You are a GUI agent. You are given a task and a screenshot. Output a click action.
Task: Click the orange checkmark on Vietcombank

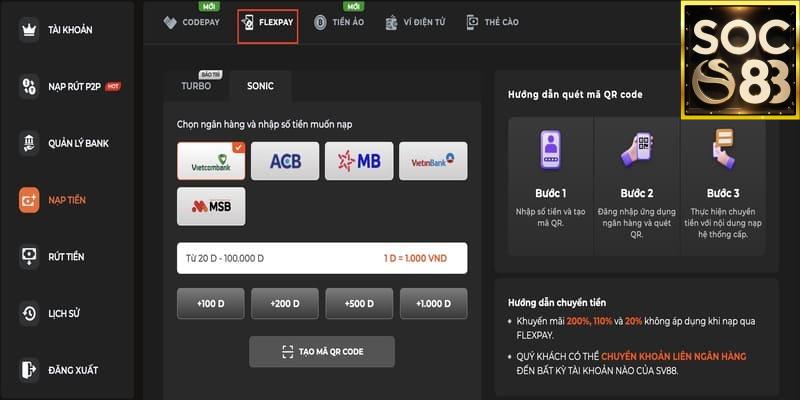coord(239,147)
